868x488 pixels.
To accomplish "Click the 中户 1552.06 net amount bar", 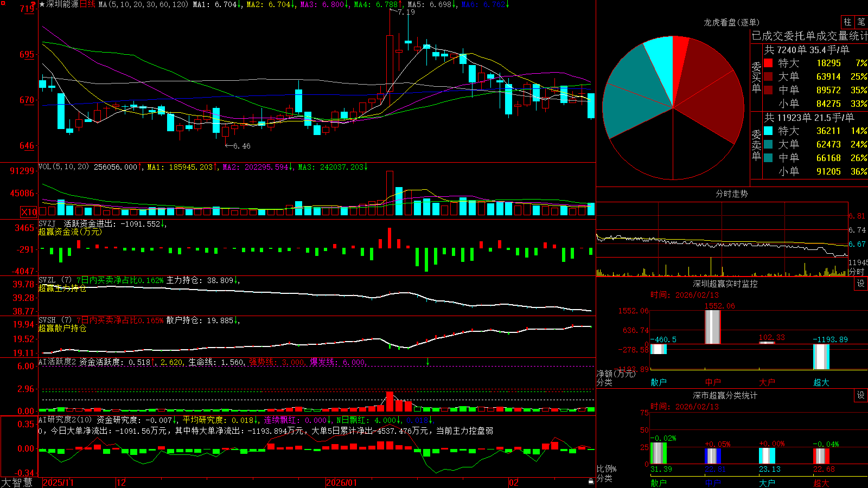I will [712, 327].
